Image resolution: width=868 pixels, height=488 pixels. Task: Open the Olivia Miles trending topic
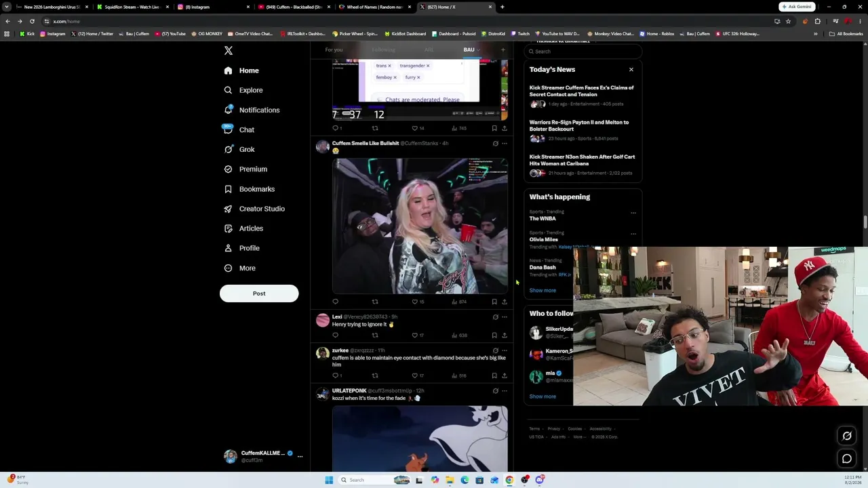point(544,239)
